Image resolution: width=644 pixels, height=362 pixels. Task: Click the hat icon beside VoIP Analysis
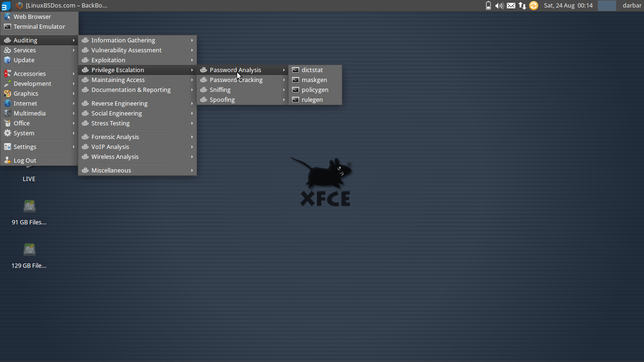coord(85,147)
